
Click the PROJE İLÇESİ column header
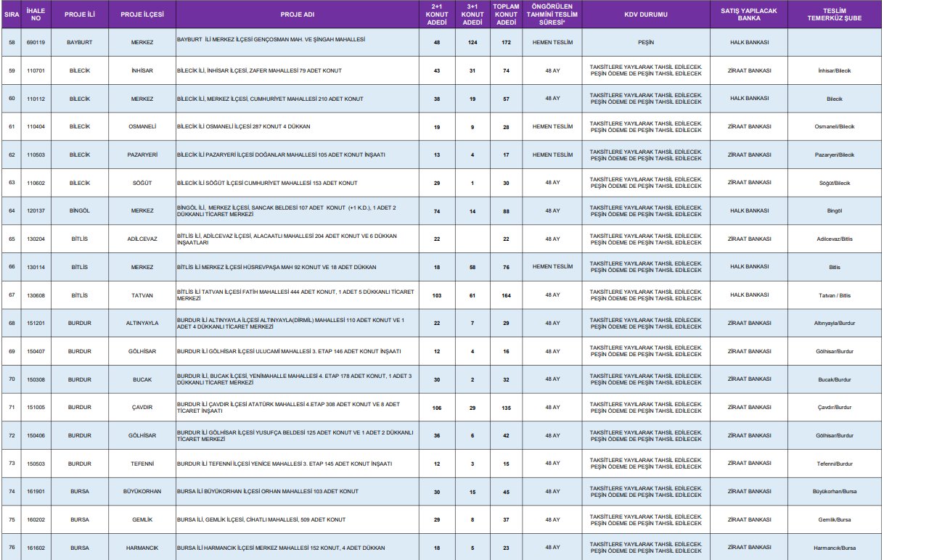pos(142,15)
